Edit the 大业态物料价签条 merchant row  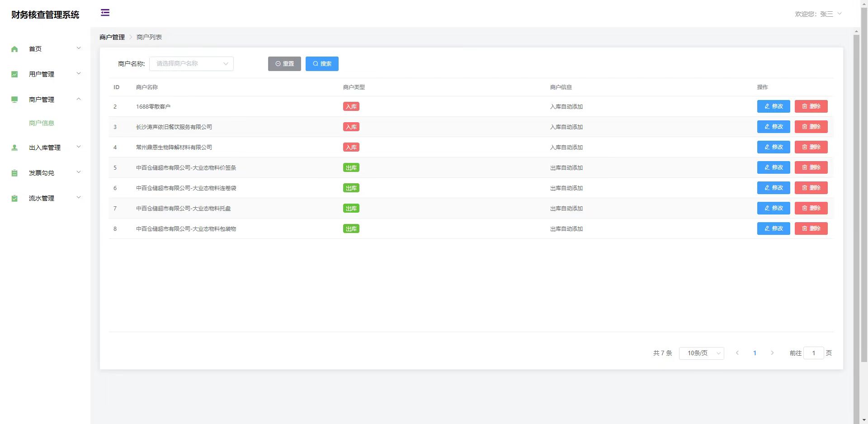click(774, 167)
